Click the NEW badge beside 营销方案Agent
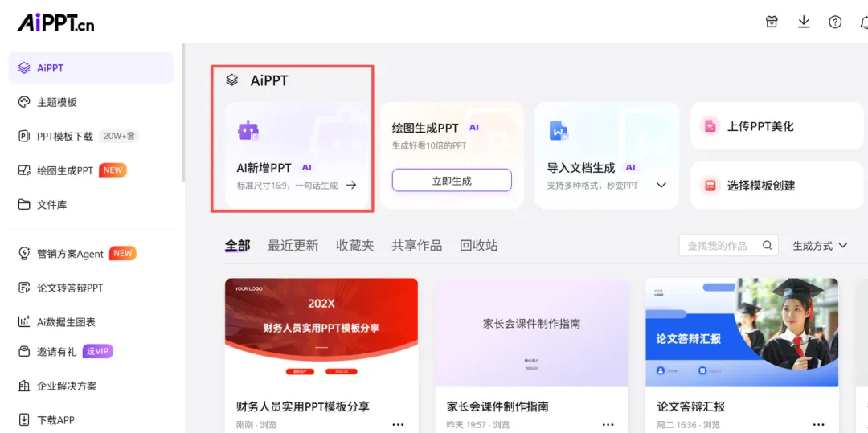The width and height of the screenshot is (868, 433). pos(122,253)
